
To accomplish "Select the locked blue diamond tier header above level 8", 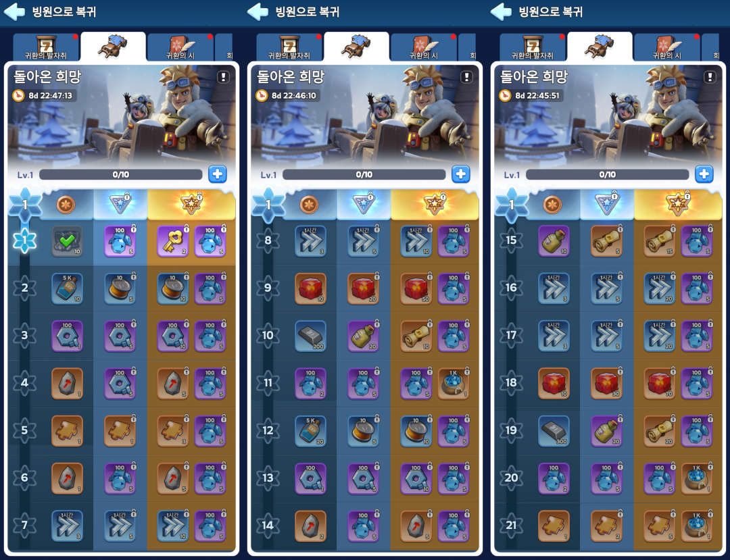I will point(364,204).
